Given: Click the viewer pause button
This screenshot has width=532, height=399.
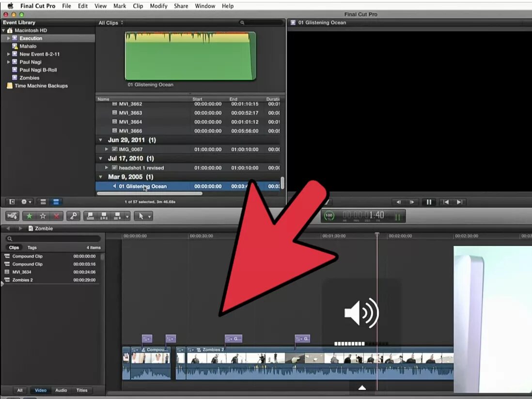Looking at the screenshot, I should click(x=429, y=202).
